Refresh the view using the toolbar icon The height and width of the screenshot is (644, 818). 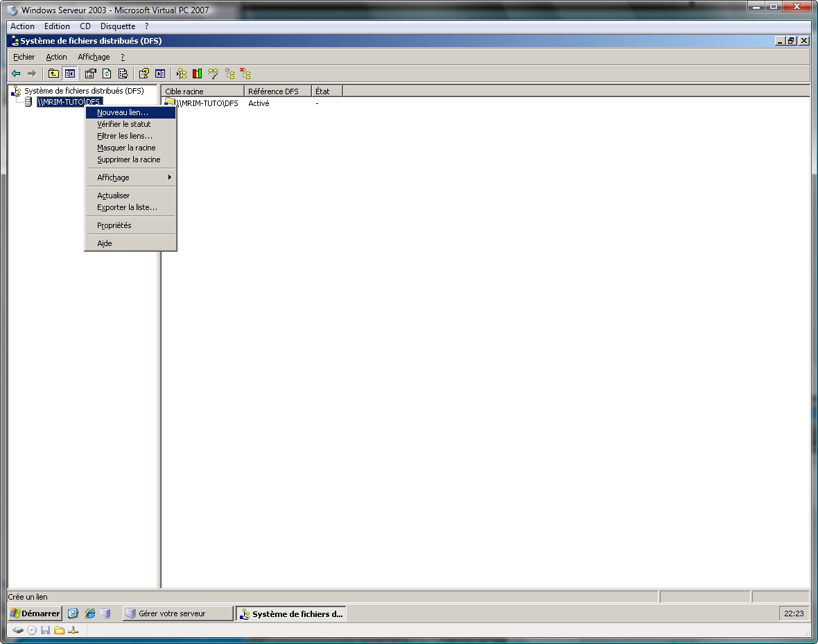click(107, 73)
